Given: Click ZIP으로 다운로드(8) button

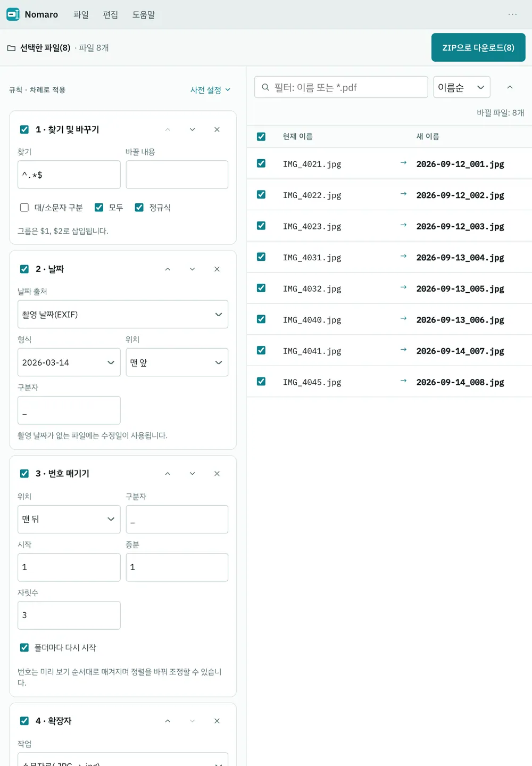Looking at the screenshot, I should point(478,47).
